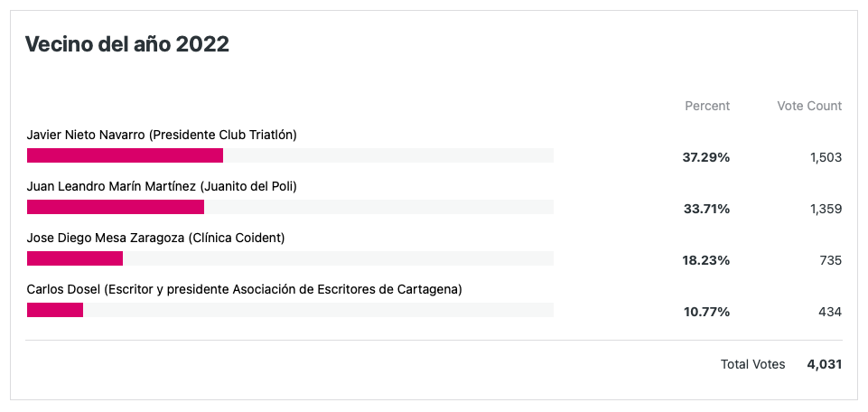Click the 18.23% percentage value
Screen dimensions: 868x412
pos(705,261)
